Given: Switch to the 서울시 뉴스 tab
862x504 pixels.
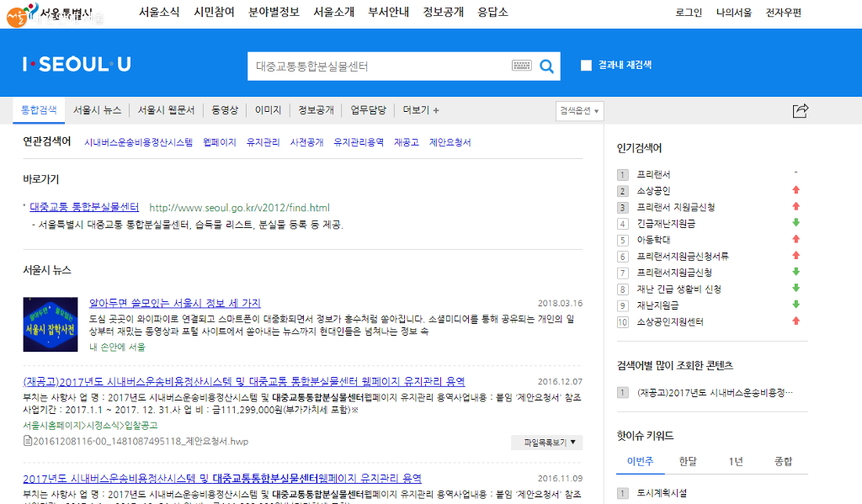Looking at the screenshot, I should pos(97,110).
